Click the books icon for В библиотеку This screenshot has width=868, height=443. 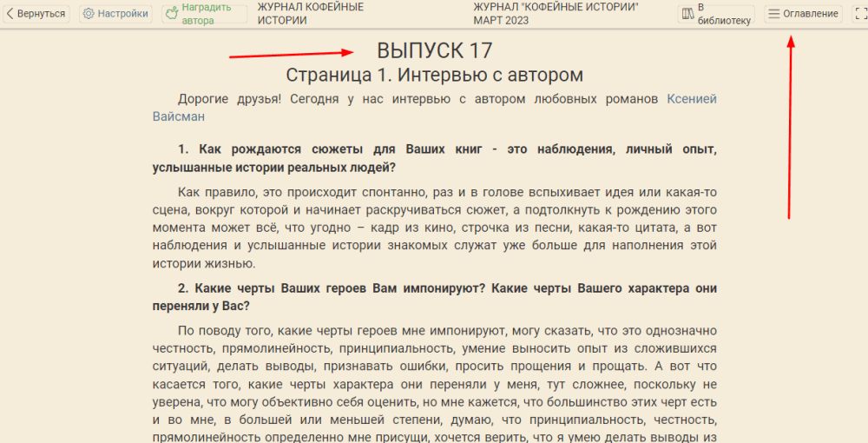coord(688,14)
